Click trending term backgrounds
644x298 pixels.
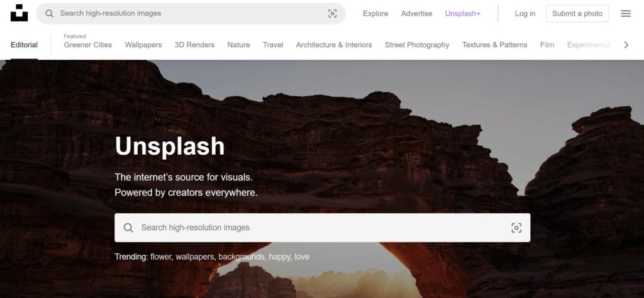pyautogui.click(x=241, y=257)
